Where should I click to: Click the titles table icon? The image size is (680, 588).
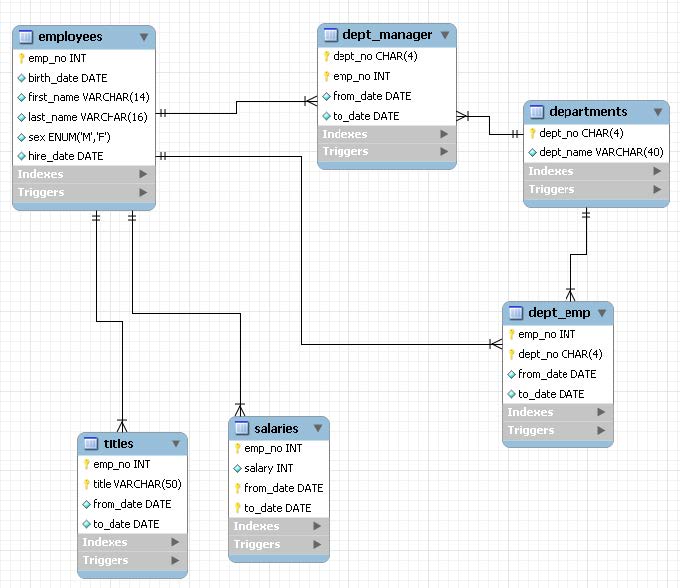[91, 444]
